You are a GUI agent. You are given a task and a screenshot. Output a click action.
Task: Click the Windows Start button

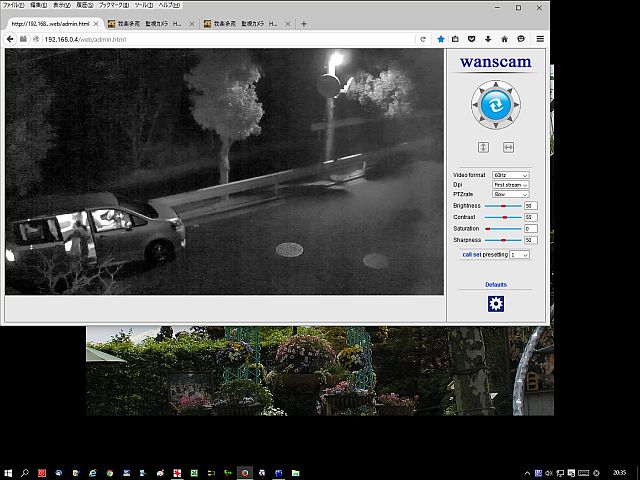click(x=8, y=472)
